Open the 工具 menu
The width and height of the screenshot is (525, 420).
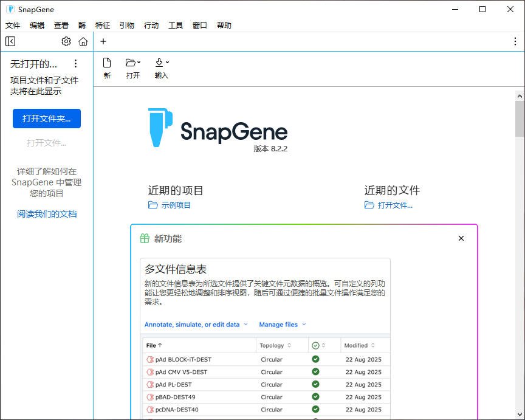point(176,26)
